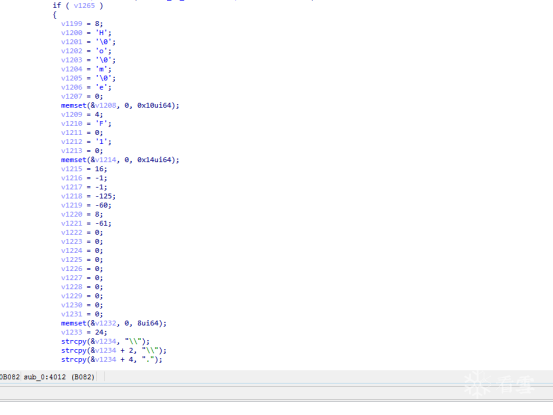The height and width of the screenshot is (415, 553).
Task: Select the line v1202 = 'o'
Action: (x=86, y=51)
